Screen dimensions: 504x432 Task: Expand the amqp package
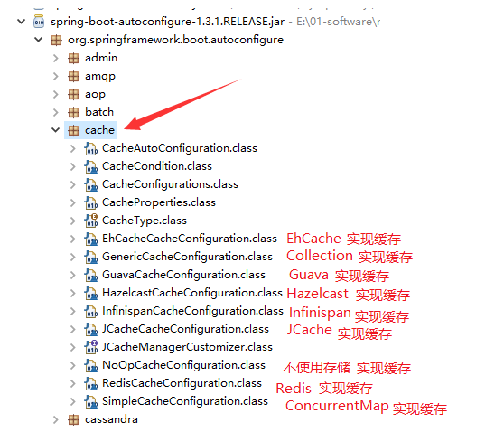(x=56, y=76)
